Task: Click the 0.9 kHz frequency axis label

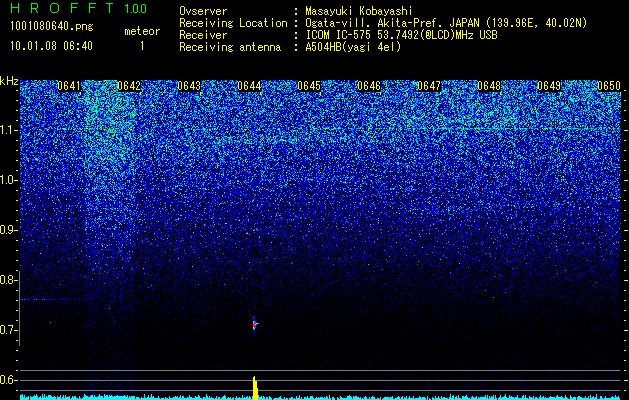Action: (x=9, y=230)
